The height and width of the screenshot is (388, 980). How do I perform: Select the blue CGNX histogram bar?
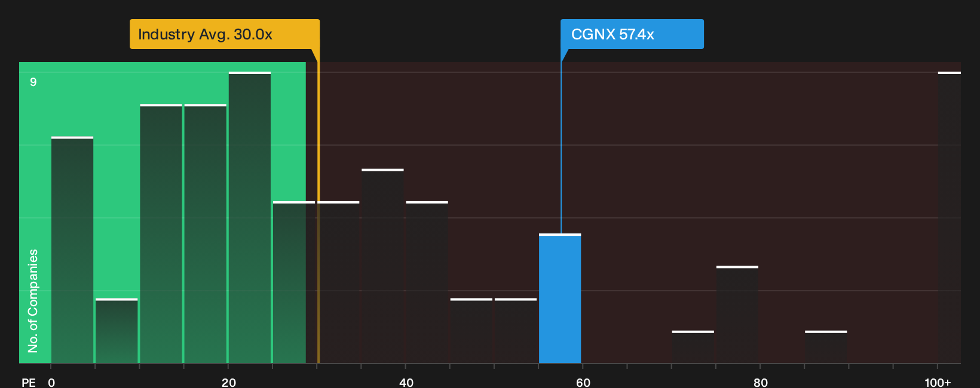pos(560,298)
